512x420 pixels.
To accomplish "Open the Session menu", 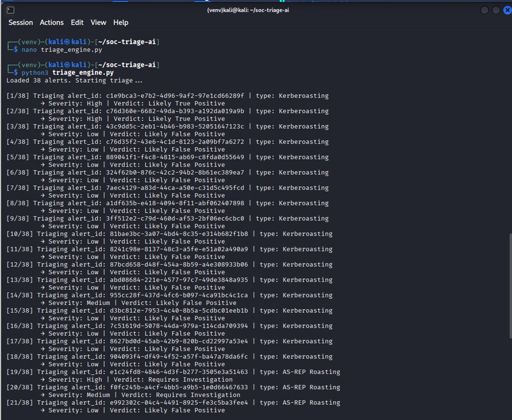I will (x=20, y=23).
